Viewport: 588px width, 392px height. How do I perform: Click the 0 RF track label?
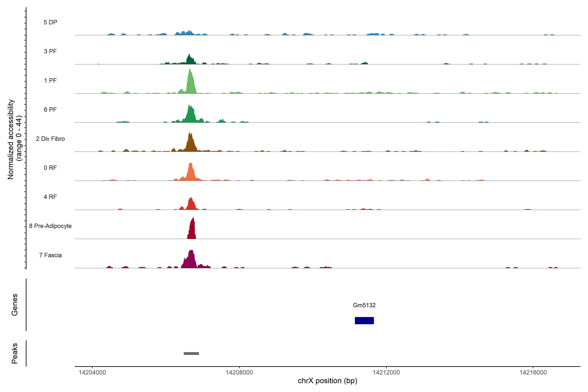coord(50,168)
